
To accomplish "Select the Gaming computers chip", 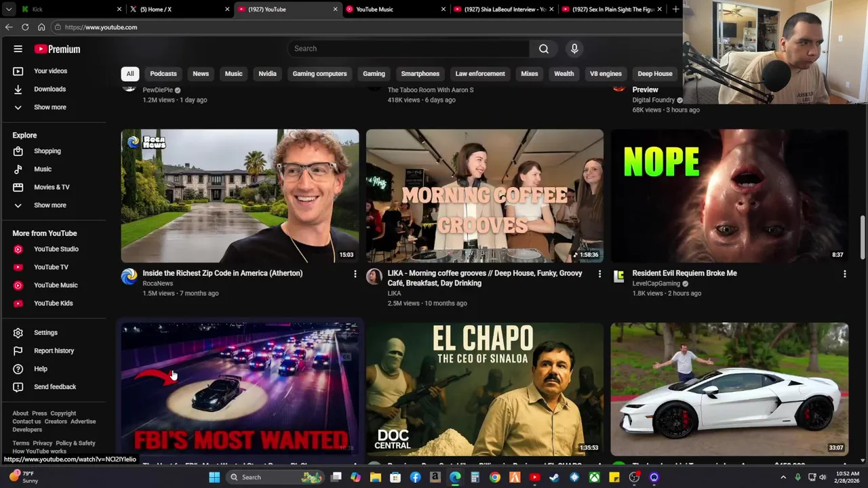I will pos(319,74).
